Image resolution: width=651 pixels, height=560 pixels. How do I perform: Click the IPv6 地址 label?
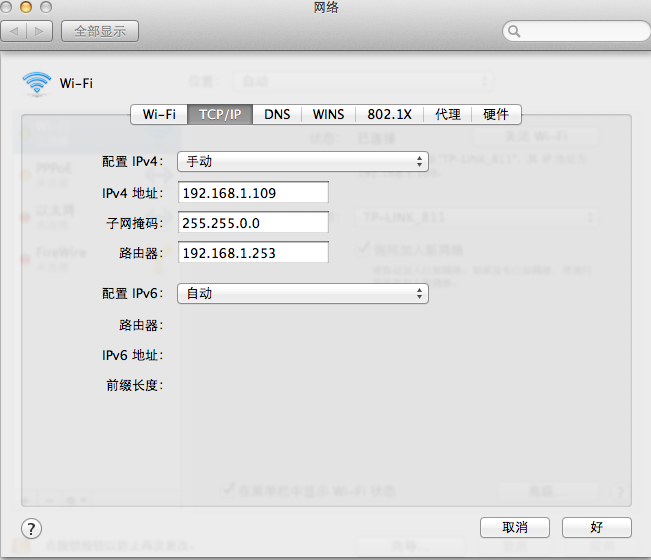(x=132, y=355)
